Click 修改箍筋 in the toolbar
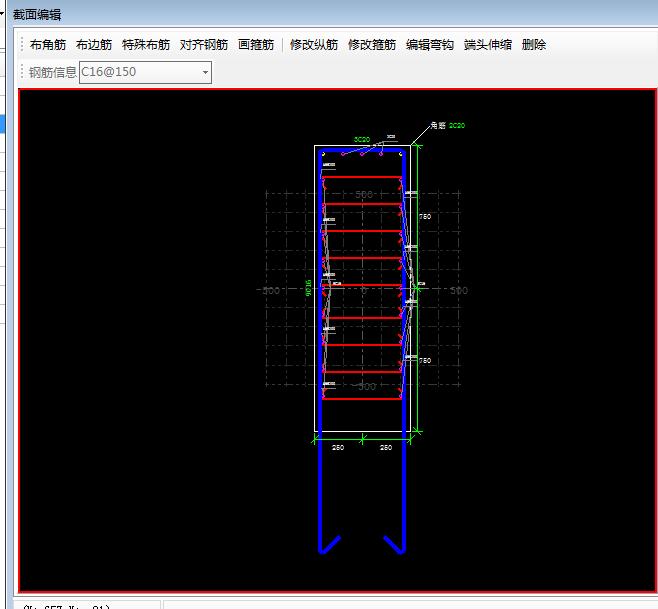The width and height of the screenshot is (658, 609). click(x=372, y=44)
